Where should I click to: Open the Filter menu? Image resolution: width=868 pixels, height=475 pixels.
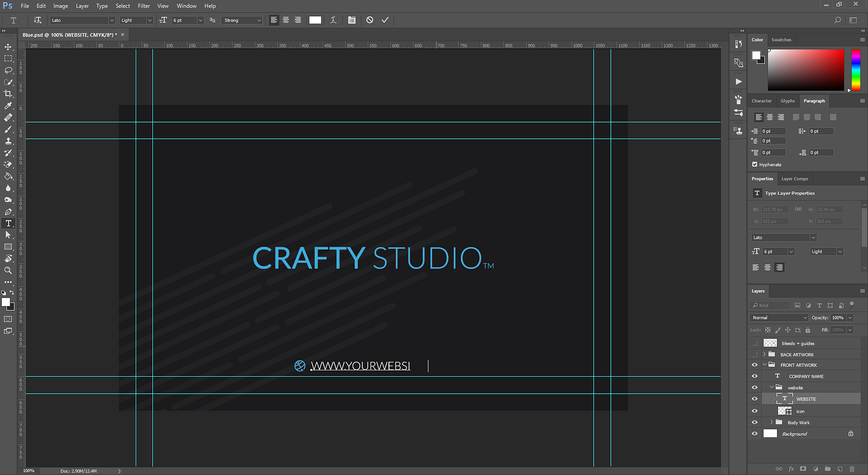coord(144,6)
